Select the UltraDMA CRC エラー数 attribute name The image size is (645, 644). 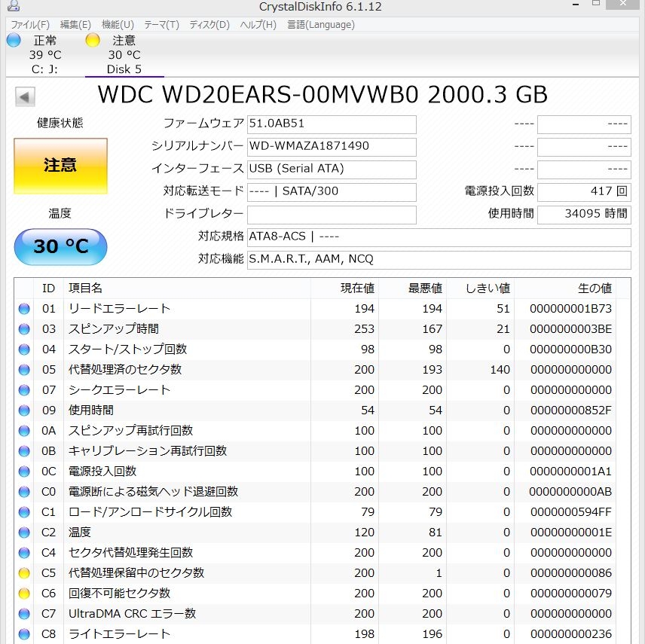coord(132,614)
